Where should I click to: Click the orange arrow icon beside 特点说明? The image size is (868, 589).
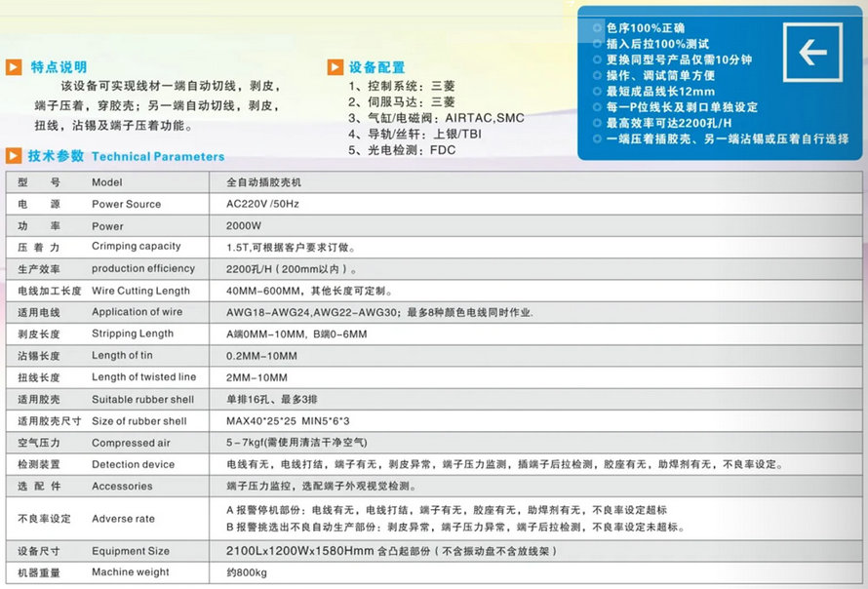14,67
